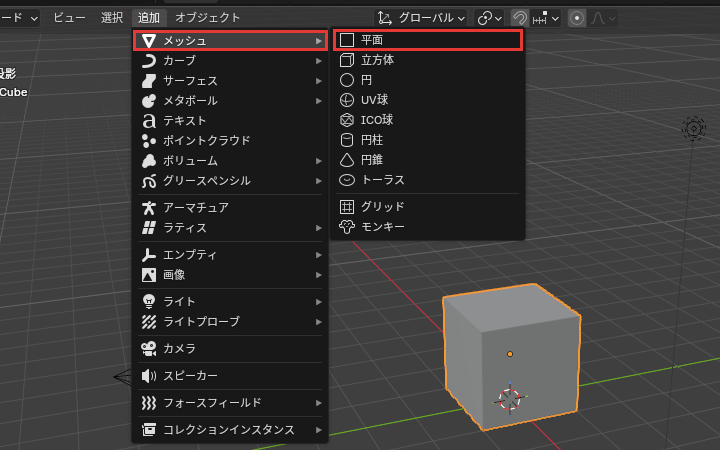Open the mode selector dropdown

click(x=19, y=18)
